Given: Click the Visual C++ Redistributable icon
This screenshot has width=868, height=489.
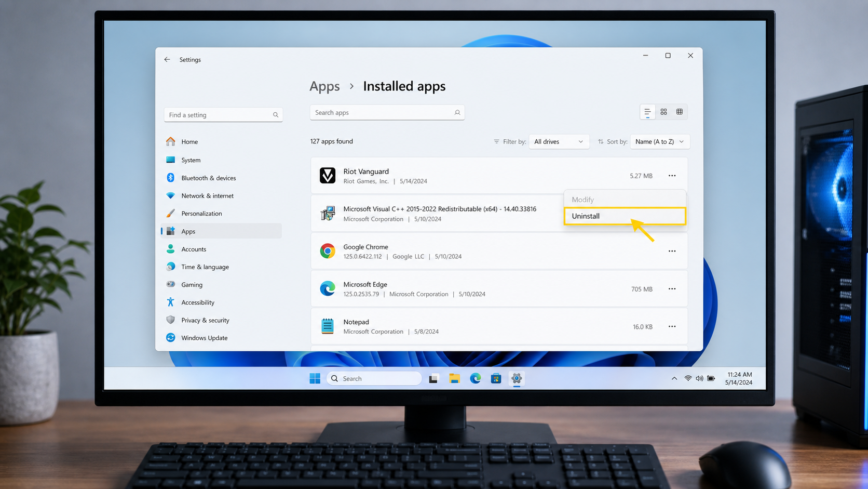Looking at the screenshot, I should (x=328, y=213).
